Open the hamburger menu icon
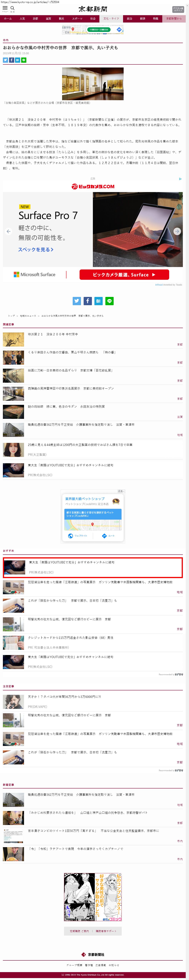 click(5, 8)
